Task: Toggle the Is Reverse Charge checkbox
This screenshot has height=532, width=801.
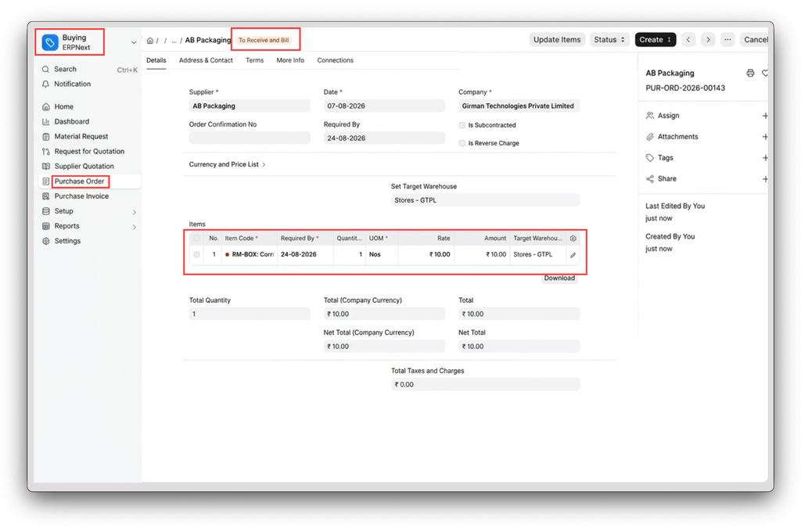Action: (462, 144)
